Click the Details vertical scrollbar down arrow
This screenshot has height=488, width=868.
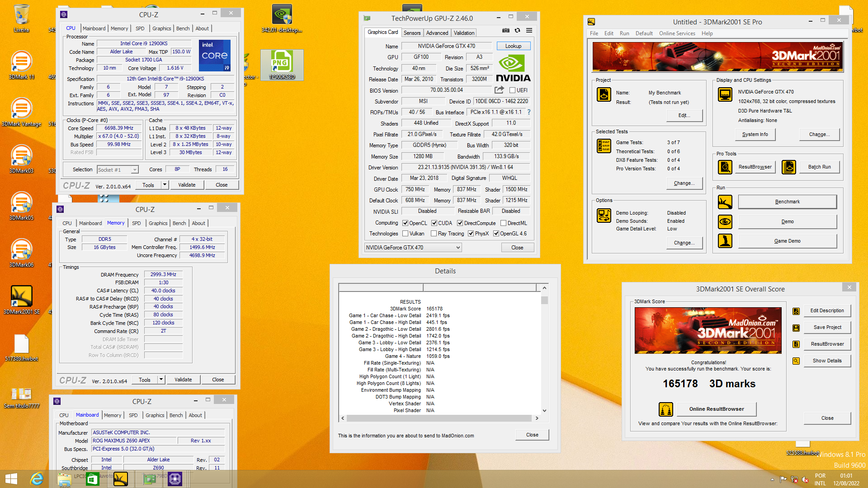tap(544, 411)
